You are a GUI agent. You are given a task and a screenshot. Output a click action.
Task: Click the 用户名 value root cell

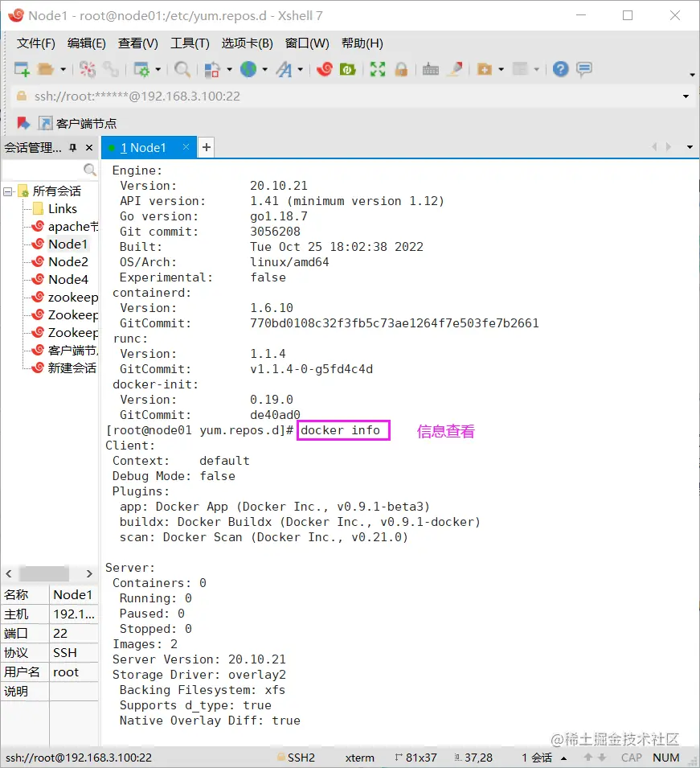[74, 672]
